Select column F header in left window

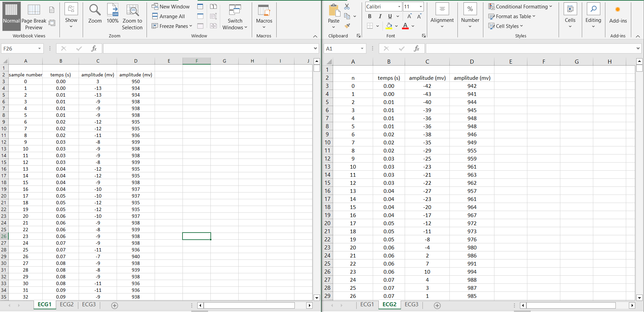(197, 61)
